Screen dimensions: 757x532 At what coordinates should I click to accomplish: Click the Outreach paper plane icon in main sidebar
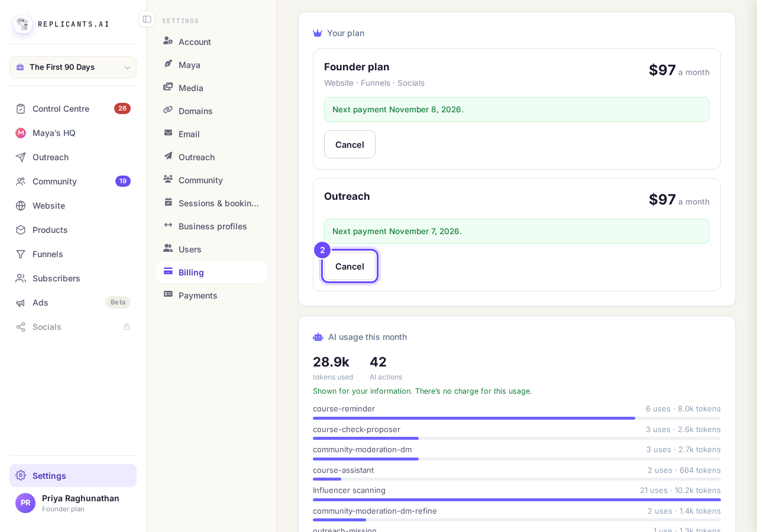point(21,157)
